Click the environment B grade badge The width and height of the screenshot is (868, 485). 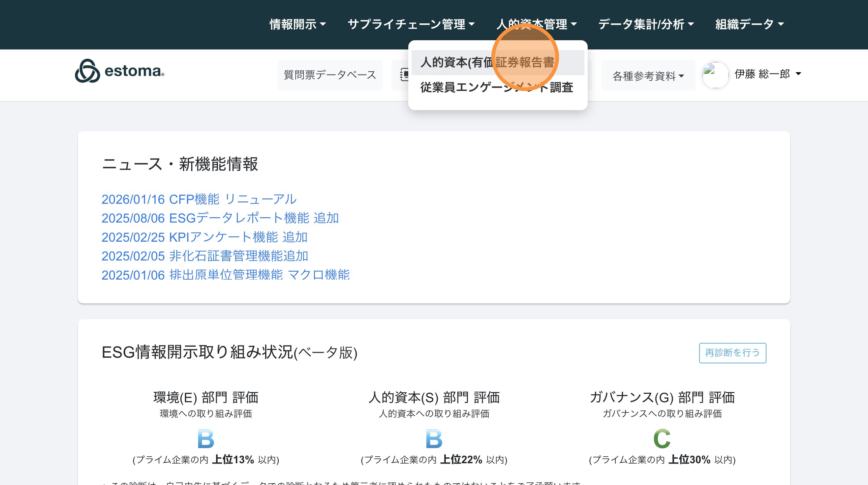pyautogui.click(x=205, y=439)
